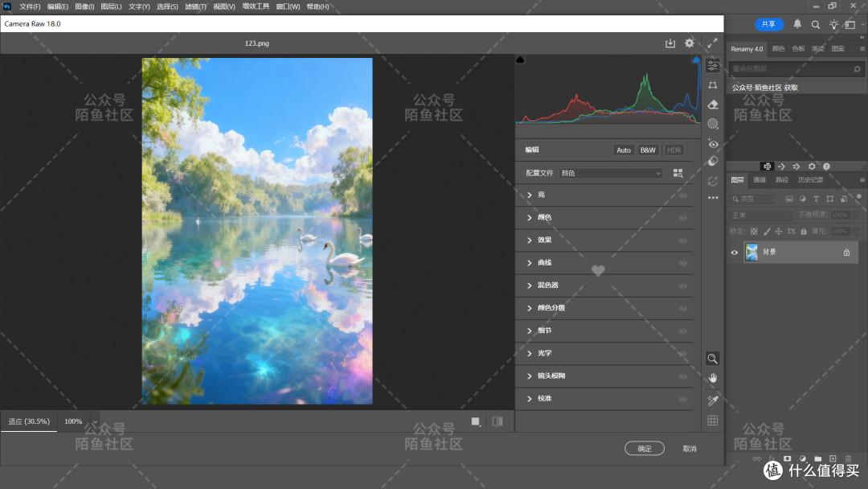
Task: Click the 确定 button
Action: [645, 449]
